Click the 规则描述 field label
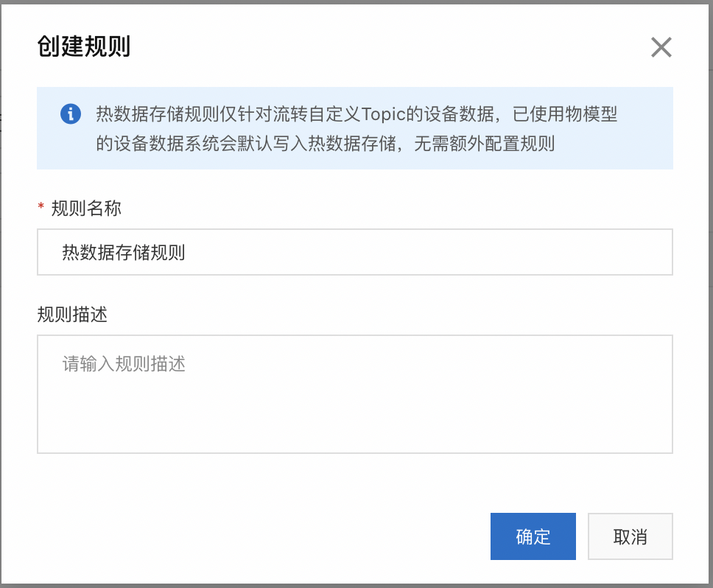This screenshot has height=588, width=713. point(72,314)
